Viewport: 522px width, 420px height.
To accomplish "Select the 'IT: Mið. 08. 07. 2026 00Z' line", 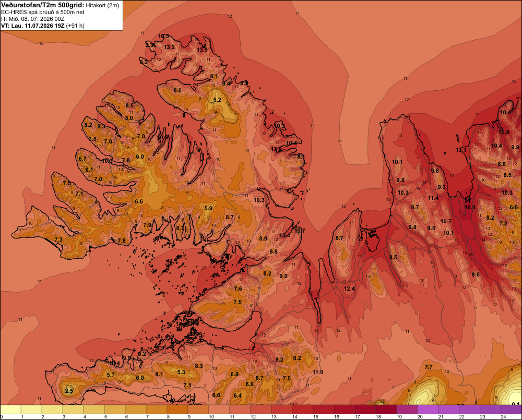I will (32, 19).
